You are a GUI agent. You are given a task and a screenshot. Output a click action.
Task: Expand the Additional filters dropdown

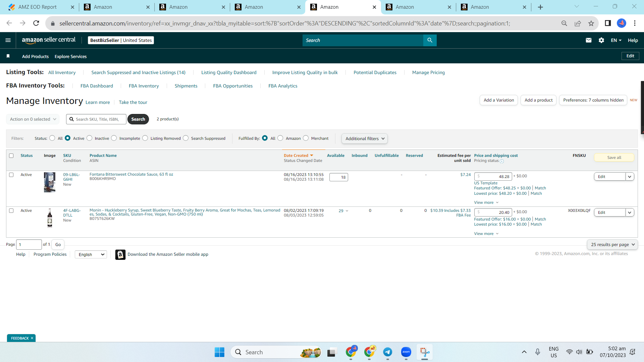(365, 138)
